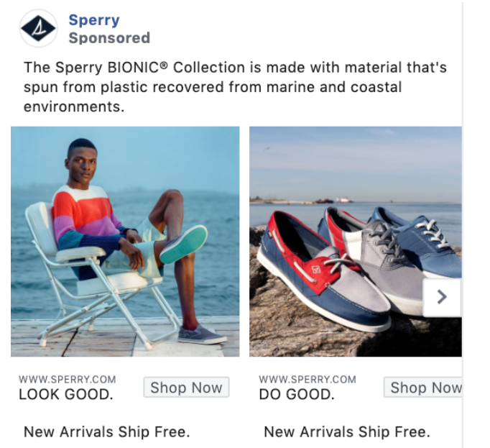
Task: Click the teal shoe sole in first photo
Action: 185,244
